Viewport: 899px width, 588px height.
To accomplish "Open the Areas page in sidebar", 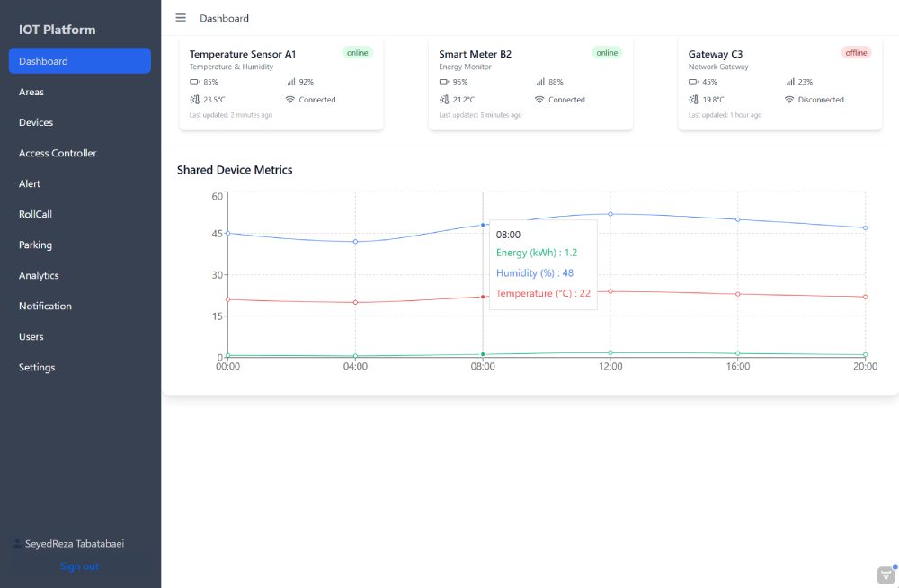I will (x=31, y=92).
